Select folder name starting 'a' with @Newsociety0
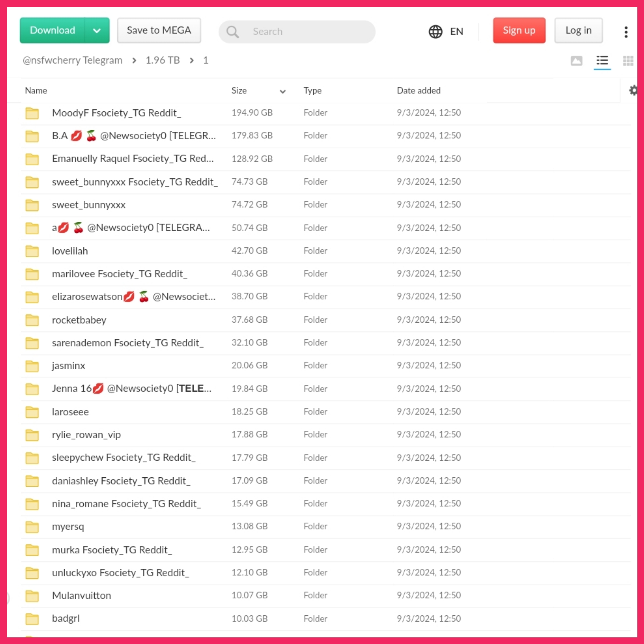 131,228
